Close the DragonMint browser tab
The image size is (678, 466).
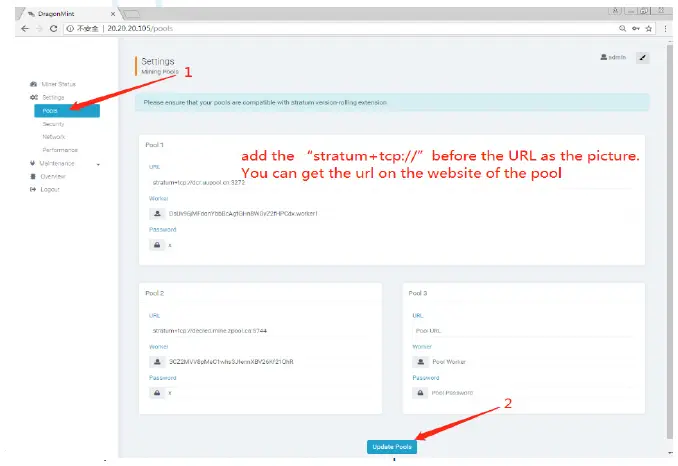113,14
